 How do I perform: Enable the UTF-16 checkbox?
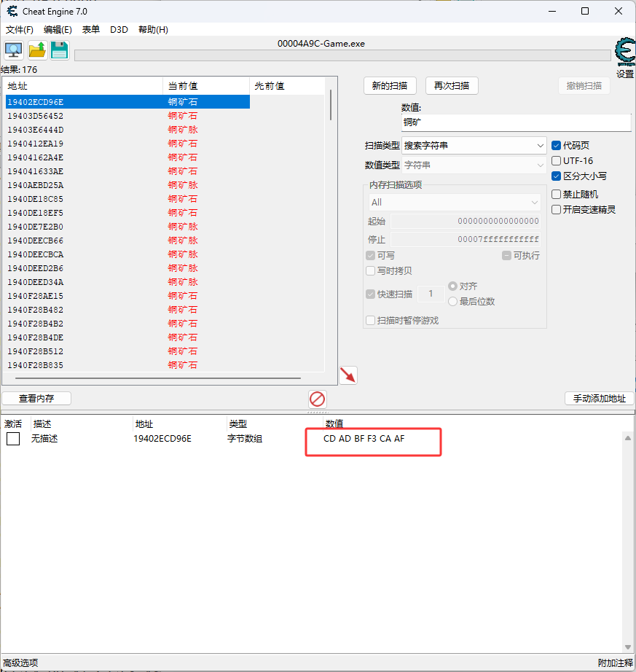tap(557, 161)
